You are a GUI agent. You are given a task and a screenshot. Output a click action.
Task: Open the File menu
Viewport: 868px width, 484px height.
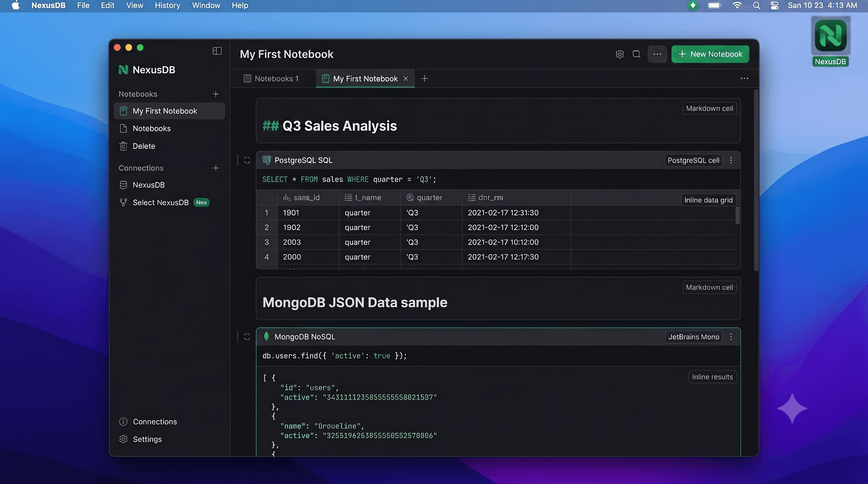83,5
